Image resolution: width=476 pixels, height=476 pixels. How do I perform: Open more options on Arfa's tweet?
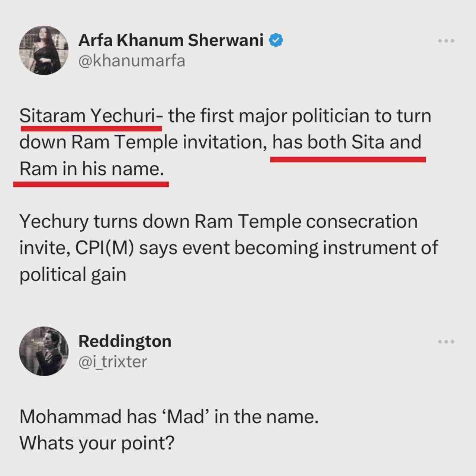[x=446, y=41]
